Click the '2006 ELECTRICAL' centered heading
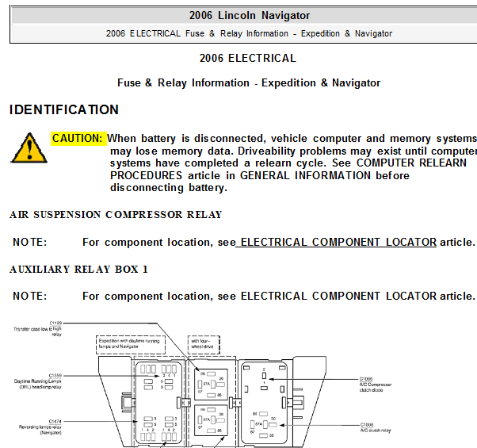Viewport: 477px width, 448px height. (x=248, y=58)
